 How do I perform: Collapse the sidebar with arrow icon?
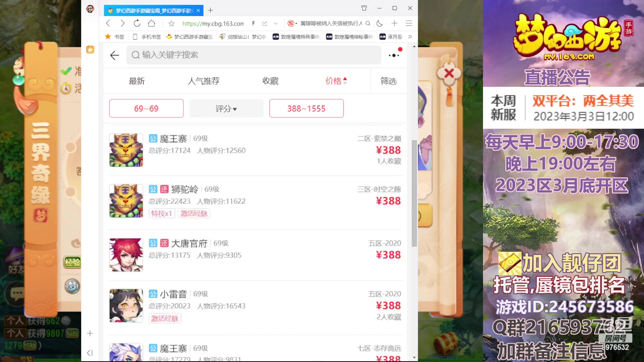point(90,353)
